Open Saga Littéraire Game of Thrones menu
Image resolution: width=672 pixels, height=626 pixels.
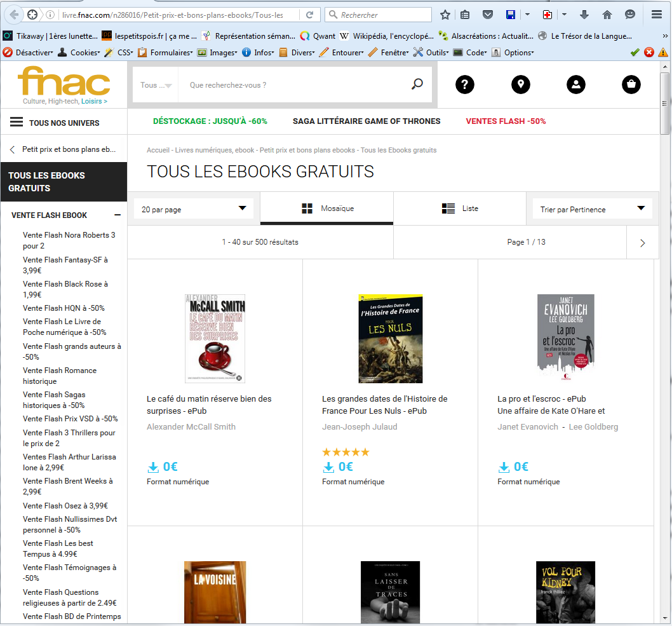(x=366, y=121)
